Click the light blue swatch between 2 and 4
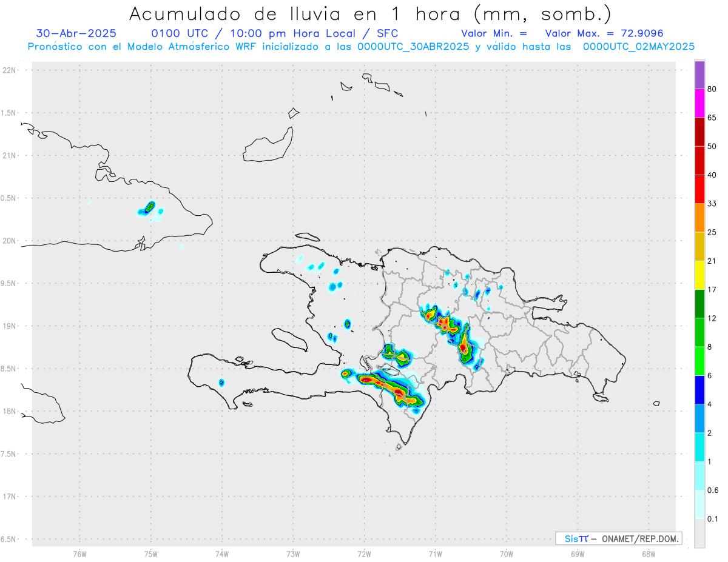 point(699,419)
